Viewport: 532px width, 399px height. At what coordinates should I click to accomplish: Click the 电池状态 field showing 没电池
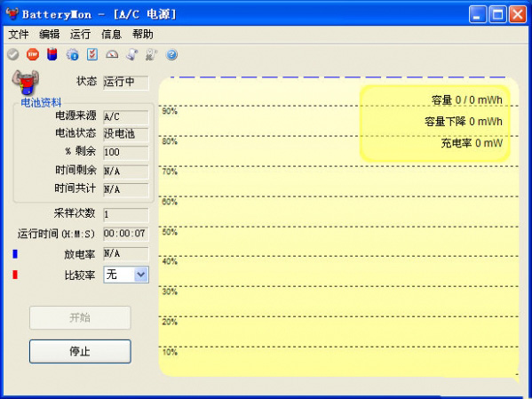[x=126, y=134]
